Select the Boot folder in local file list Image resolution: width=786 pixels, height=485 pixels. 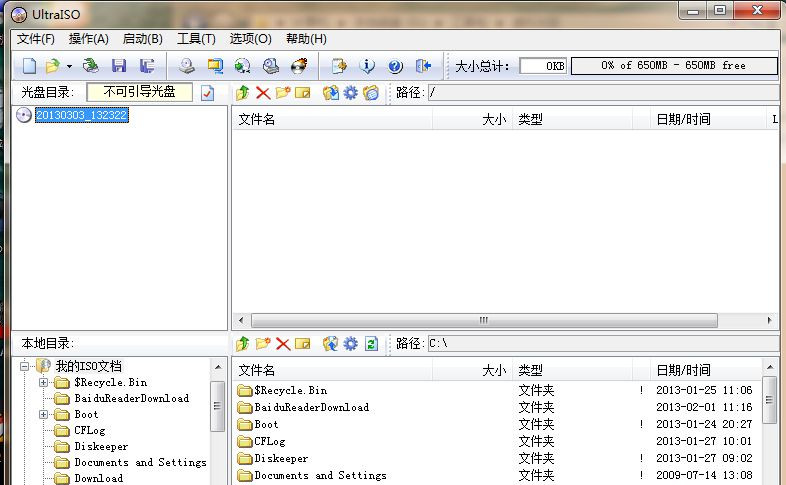[266, 424]
